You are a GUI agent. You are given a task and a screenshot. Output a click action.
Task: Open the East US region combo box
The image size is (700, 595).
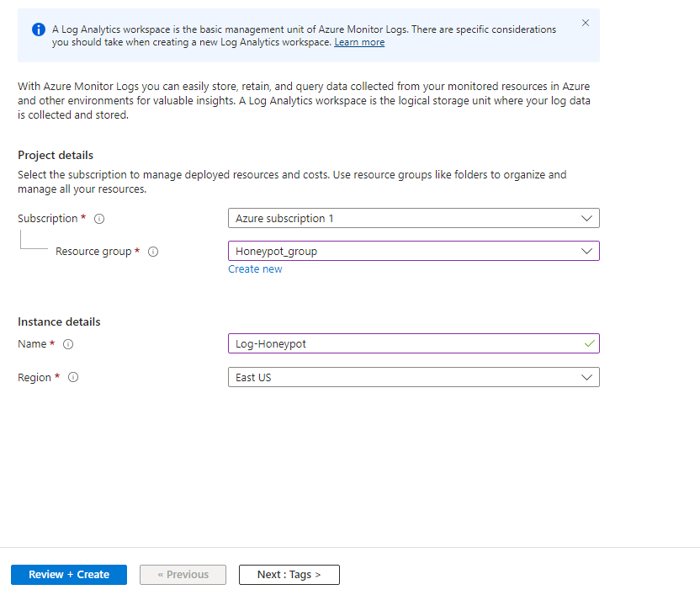413,378
